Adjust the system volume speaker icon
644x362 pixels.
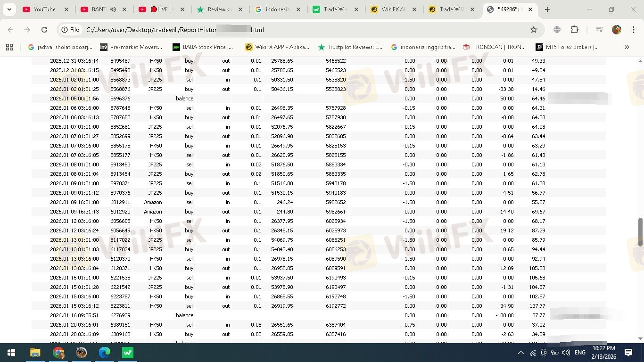(566, 353)
